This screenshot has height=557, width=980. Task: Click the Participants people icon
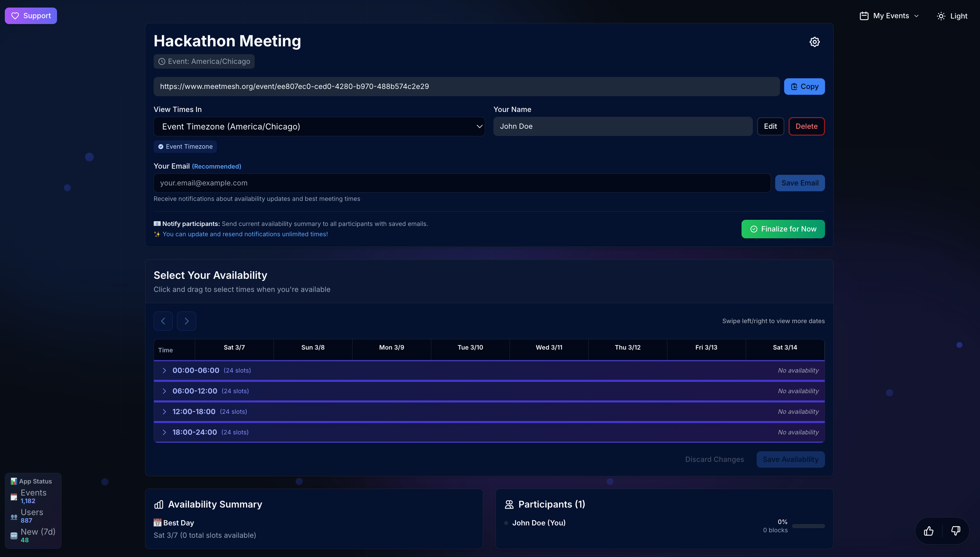pos(509,504)
